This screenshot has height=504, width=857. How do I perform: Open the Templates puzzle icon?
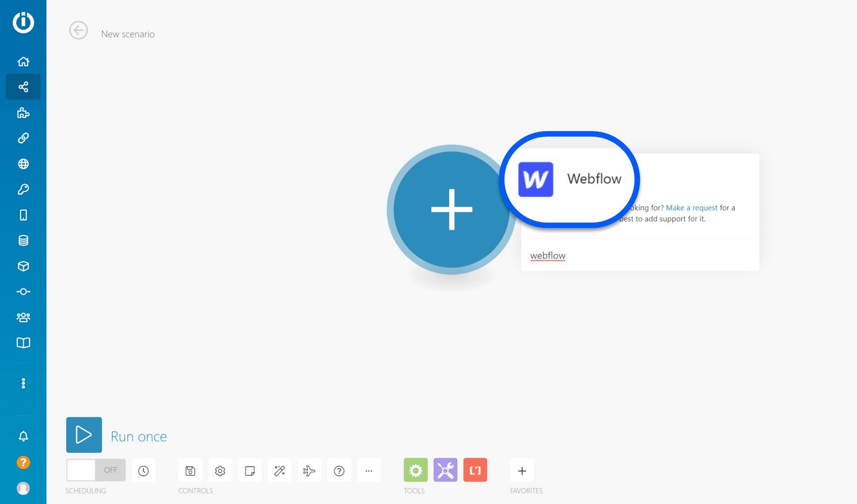pyautogui.click(x=23, y=113)
